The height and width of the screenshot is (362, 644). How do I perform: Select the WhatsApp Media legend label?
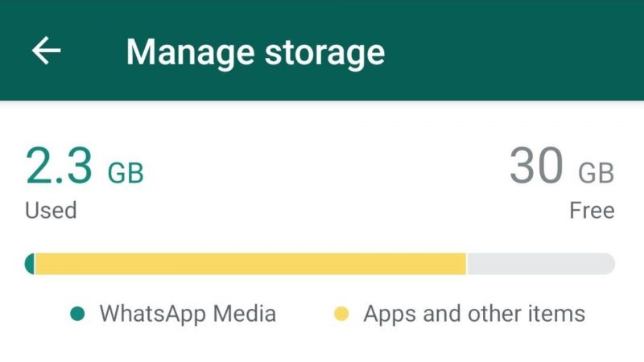(x=187, y=314)
